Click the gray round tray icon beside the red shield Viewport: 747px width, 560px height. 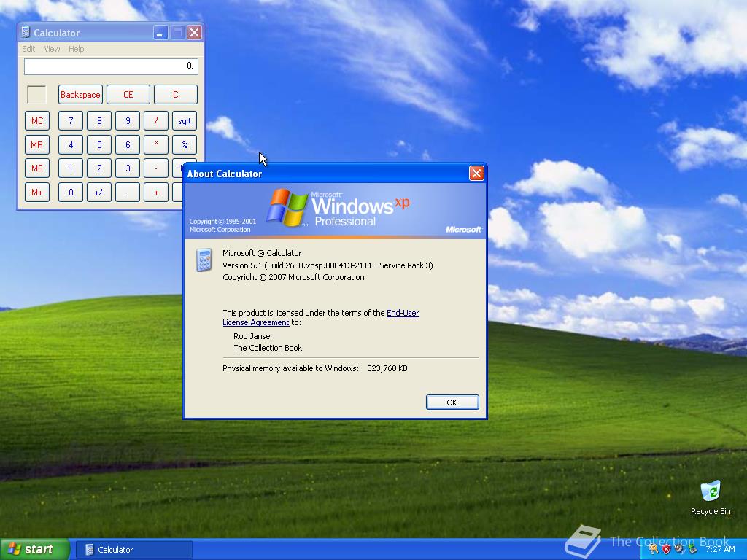point(679,549)
